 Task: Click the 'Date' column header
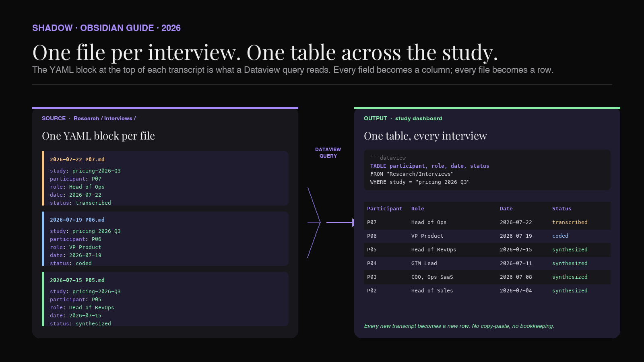(x=506, y=209)
